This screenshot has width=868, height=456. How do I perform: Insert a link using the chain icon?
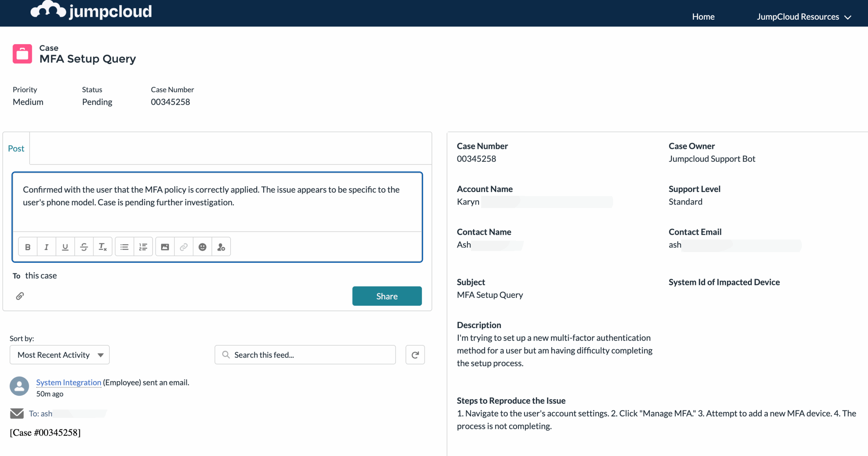click(x=183, y=246)
